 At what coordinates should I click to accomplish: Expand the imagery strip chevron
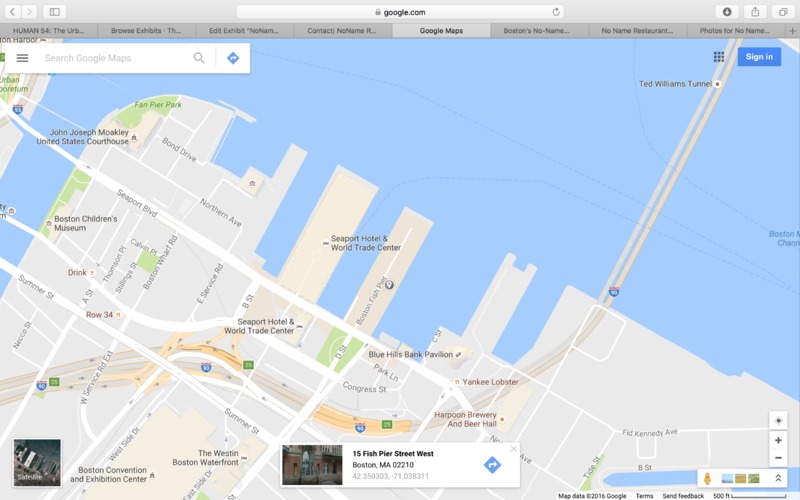778,478
